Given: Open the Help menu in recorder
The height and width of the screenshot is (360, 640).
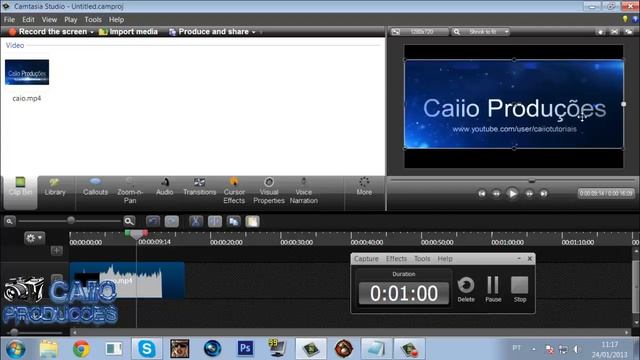Looking at the screenshot, I should tap(445, 259).
